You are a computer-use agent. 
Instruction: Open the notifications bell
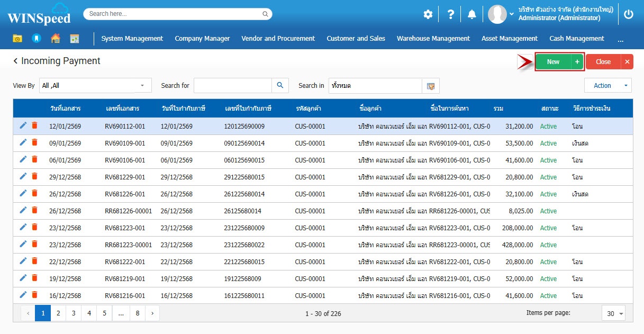tap(471, 14)
